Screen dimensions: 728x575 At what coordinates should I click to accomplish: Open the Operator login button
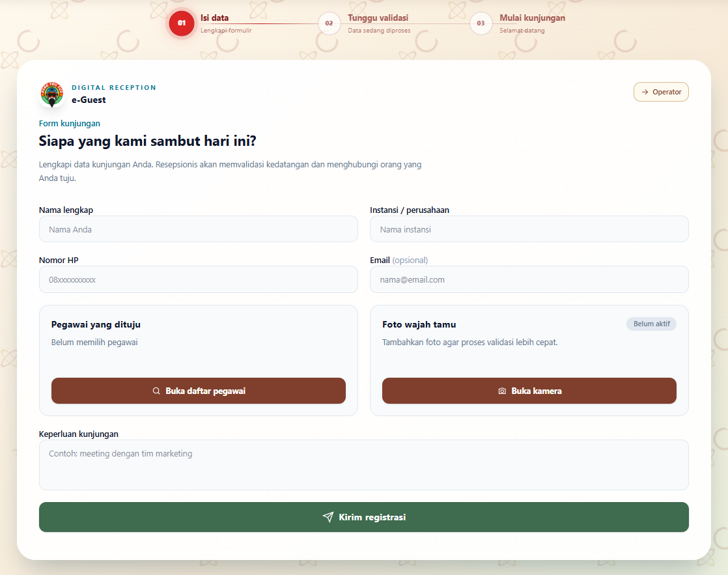click(661, 92)
